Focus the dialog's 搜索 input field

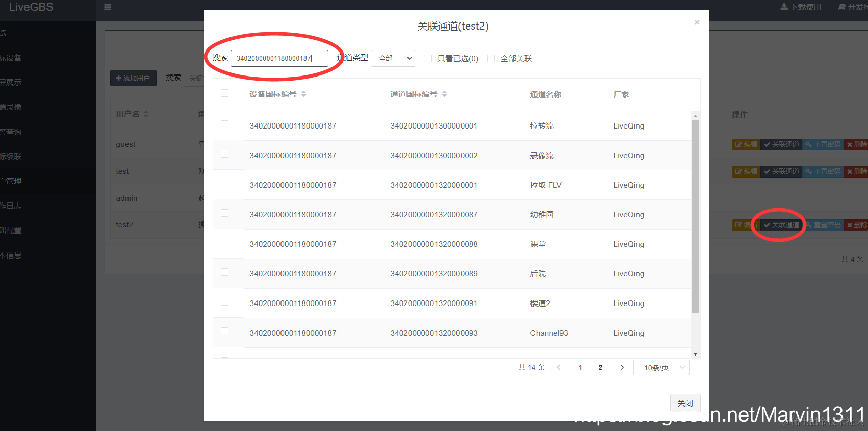click(x=279, y=58)
